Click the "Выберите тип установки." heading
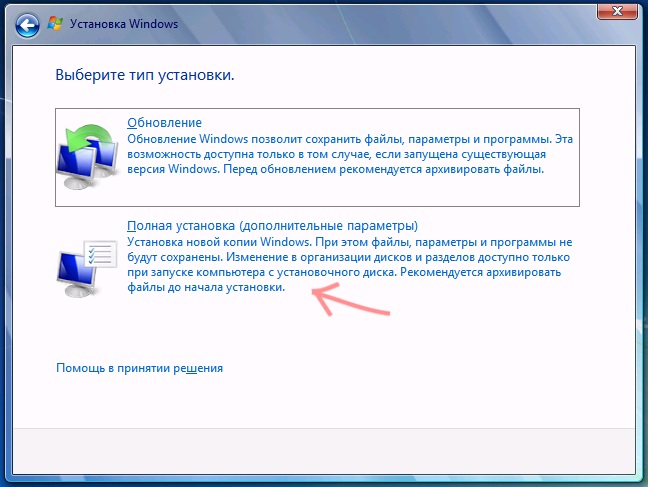 click(x=145, y=75)
